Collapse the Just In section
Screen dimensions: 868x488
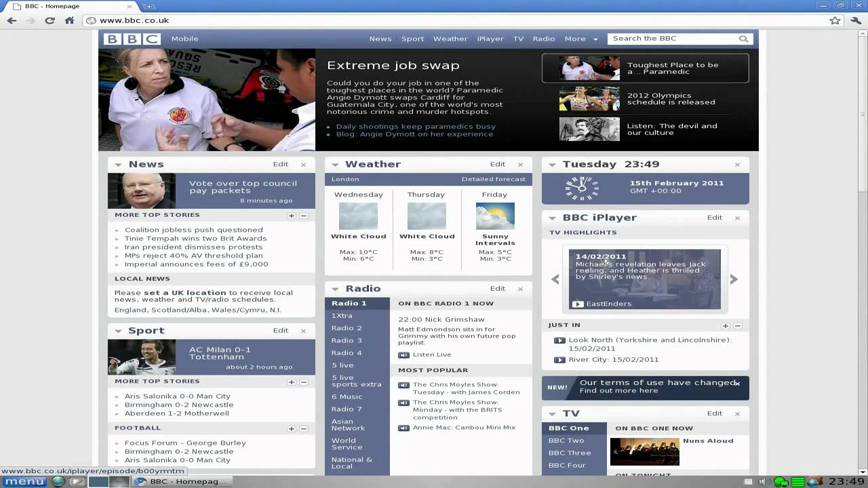738,326
